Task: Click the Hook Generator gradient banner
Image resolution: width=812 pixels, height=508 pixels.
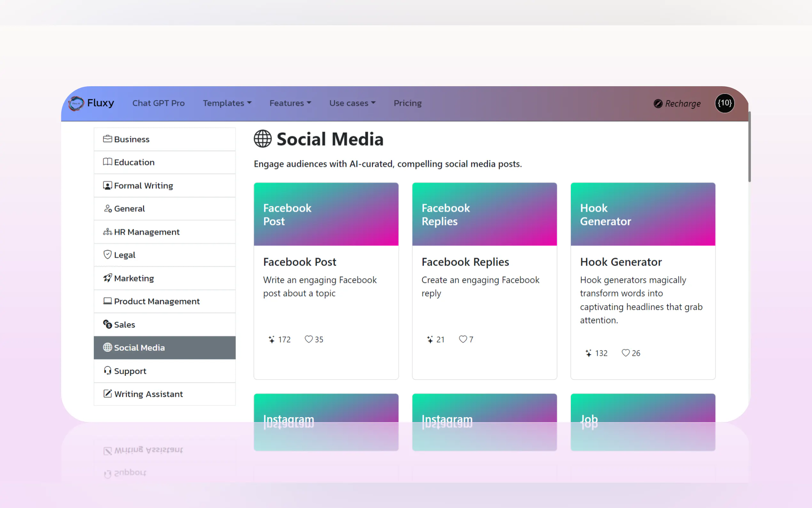Action: 643,214
